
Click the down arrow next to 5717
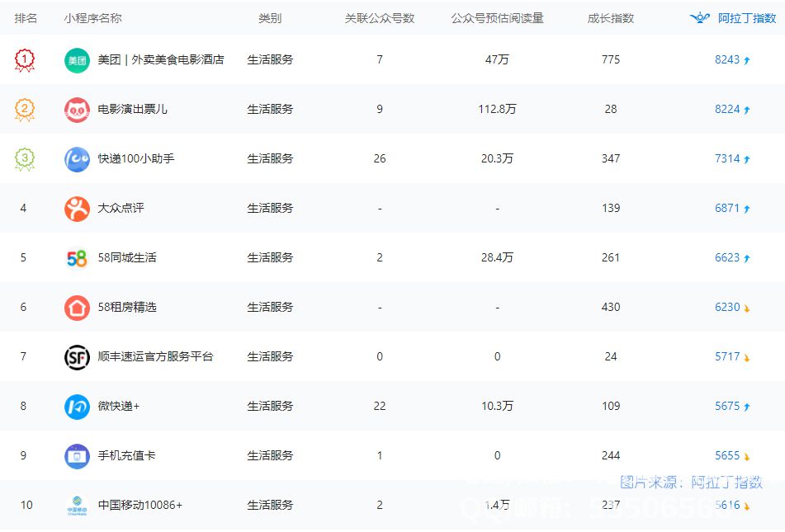pos(747,358)
